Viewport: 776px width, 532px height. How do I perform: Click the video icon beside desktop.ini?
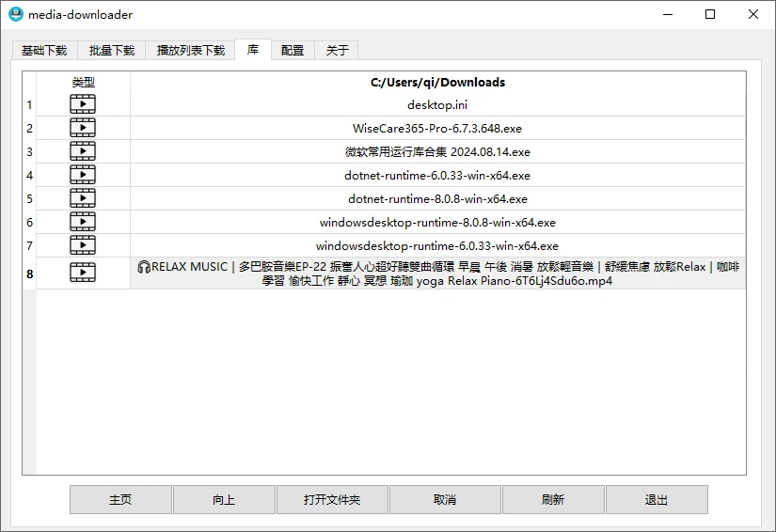[x=83, y=104]
